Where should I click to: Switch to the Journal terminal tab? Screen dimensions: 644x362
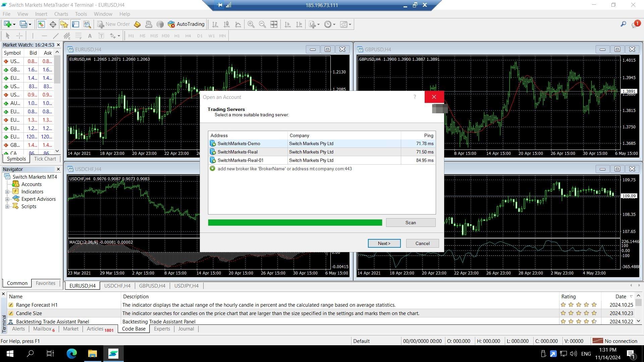[x=186, y=329]
